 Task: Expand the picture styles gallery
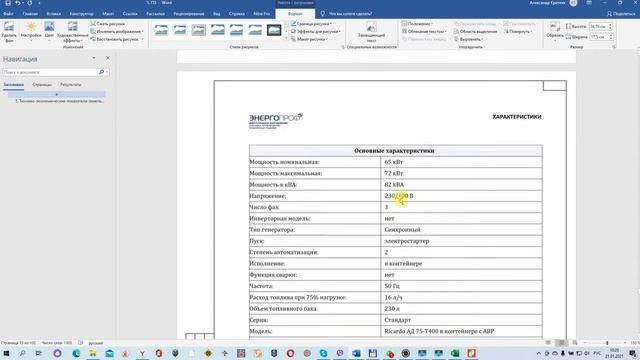286,38
